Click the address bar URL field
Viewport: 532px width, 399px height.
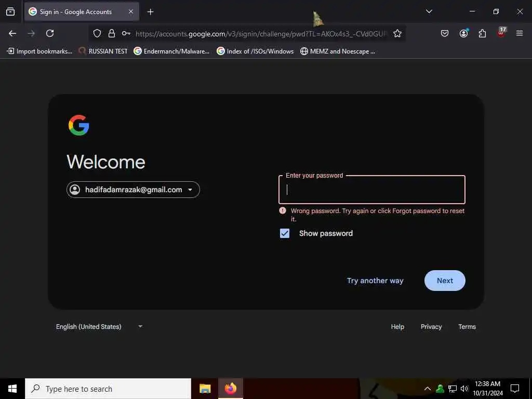[x=261, y=34]
